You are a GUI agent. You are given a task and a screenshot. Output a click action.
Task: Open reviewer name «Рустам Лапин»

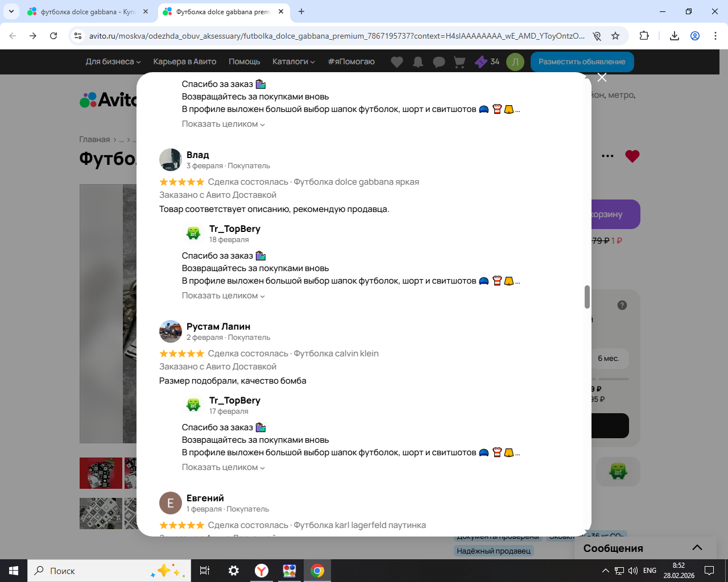tap(218, 326)
